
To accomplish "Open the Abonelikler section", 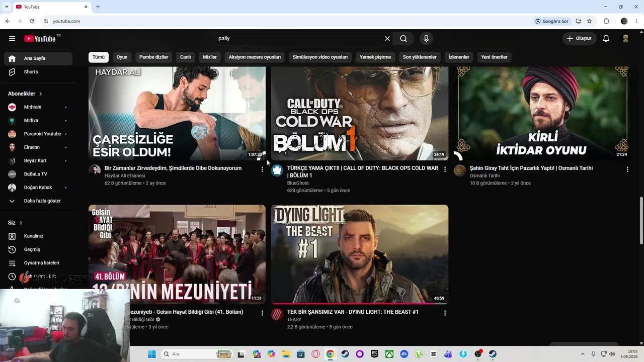I will pyautogui.click(x=25, y=94).
